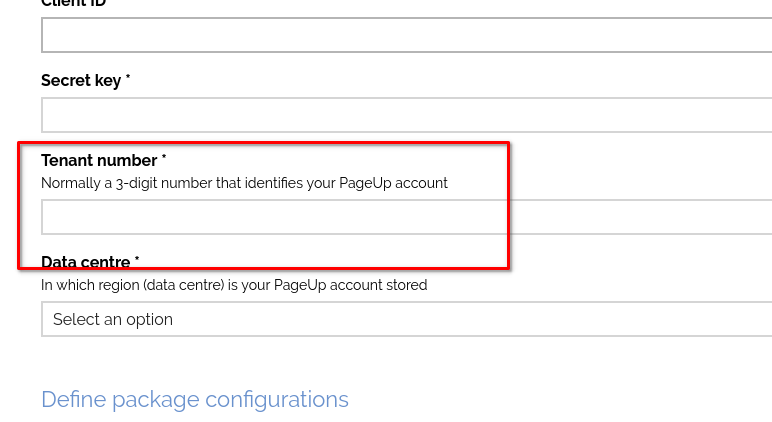Click the 3-digit number help text
Screen dimensions: 772x422
tap(244, 183)
